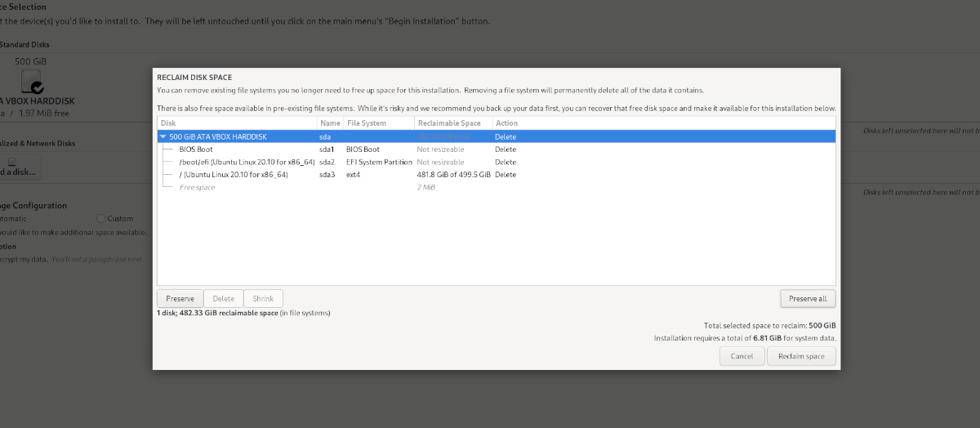Cancel the reclaim disk space dialog
Image resolution: width=980 pixels, height=428 pixels.
tap(742, 356)
